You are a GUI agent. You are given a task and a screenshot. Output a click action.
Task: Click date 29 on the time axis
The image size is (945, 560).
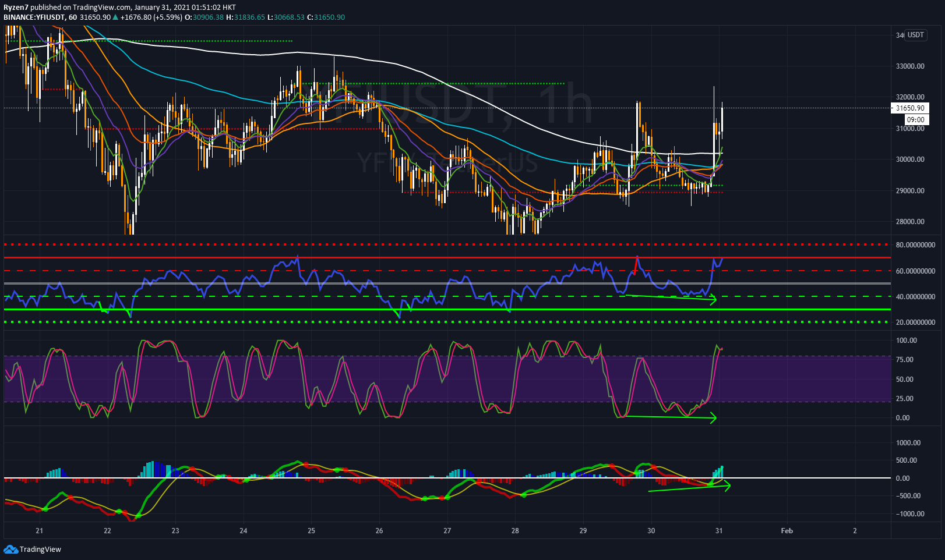(583, 531)
